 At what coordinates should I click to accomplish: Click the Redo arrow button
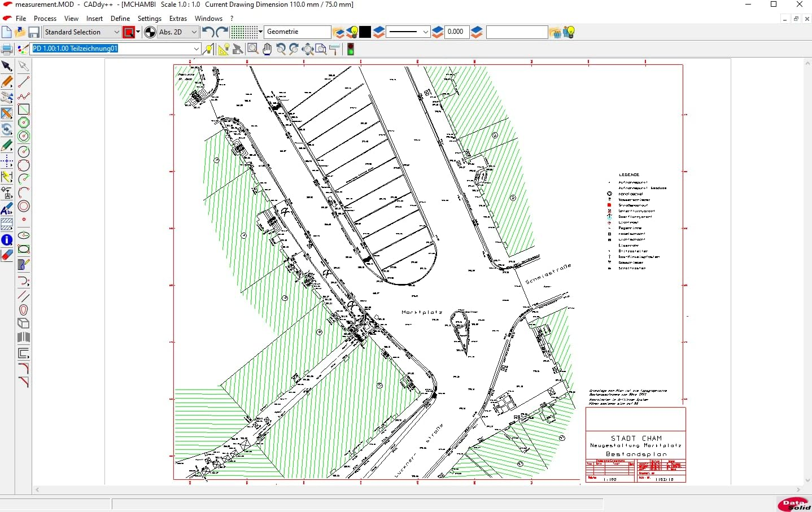coord(220,32)
